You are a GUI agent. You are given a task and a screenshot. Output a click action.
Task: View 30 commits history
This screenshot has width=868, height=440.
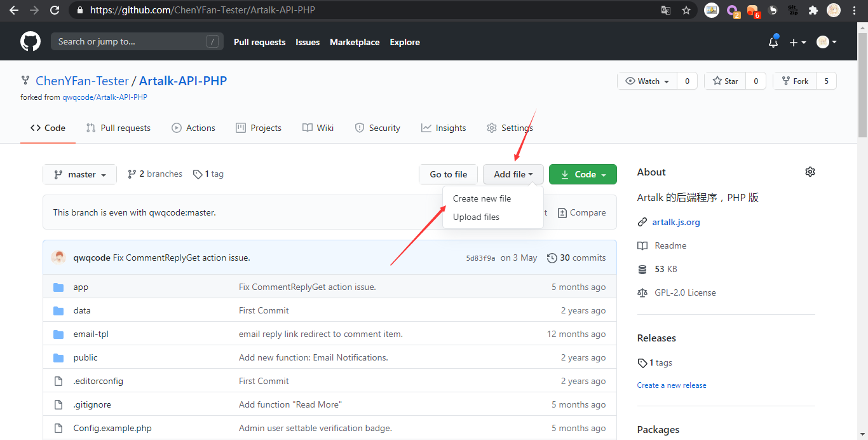[576, 258]
